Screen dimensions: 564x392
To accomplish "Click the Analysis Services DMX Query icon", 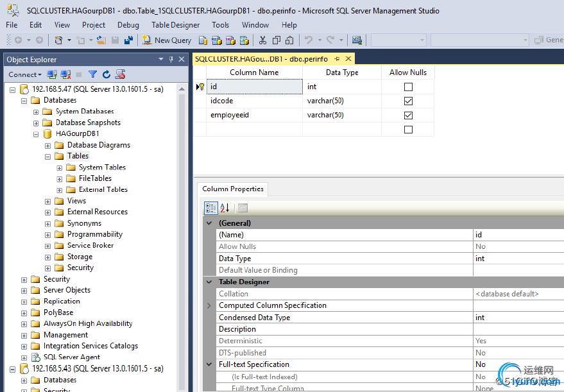I will 230,40.
